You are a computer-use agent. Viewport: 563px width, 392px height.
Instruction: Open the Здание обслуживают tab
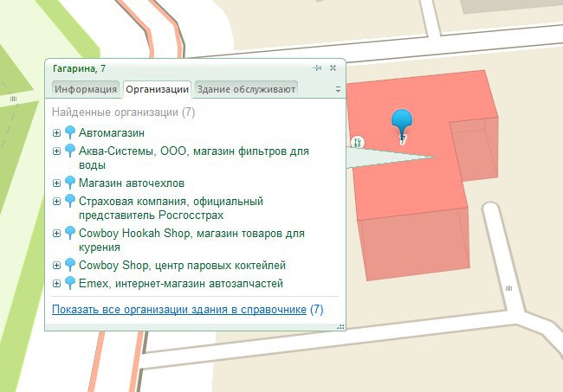[246, 89]
